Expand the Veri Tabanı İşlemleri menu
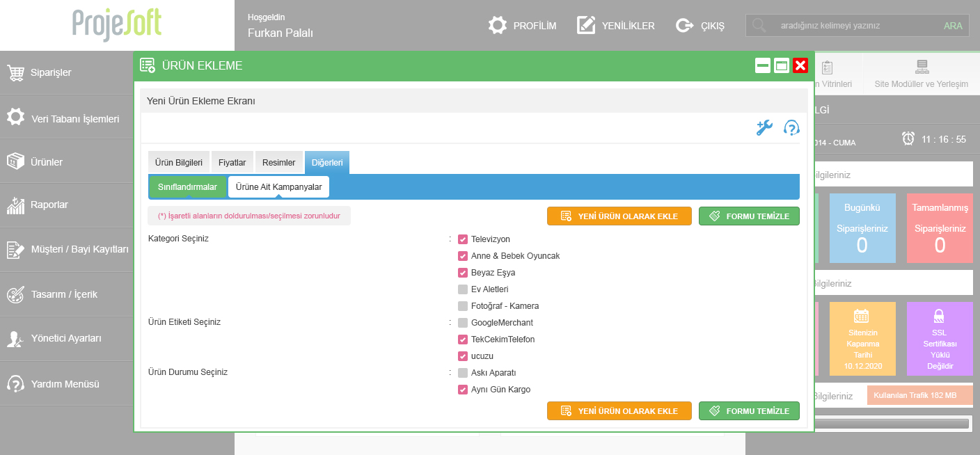 click(x=74, y=119)
